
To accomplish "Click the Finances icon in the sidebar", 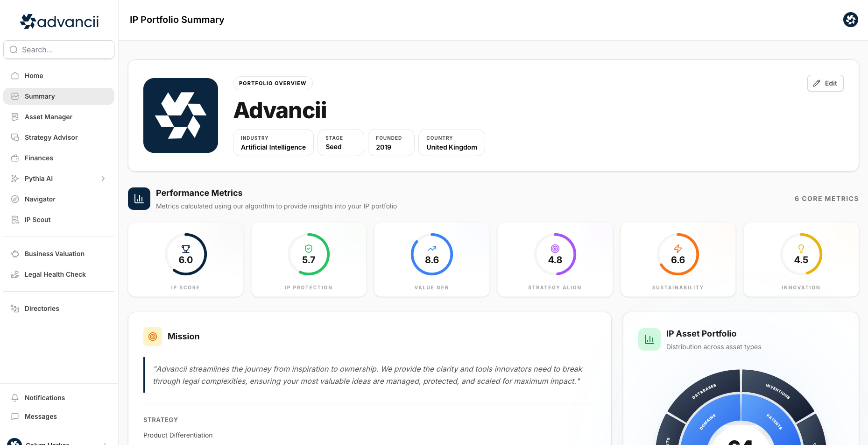I will coord(15,158).
